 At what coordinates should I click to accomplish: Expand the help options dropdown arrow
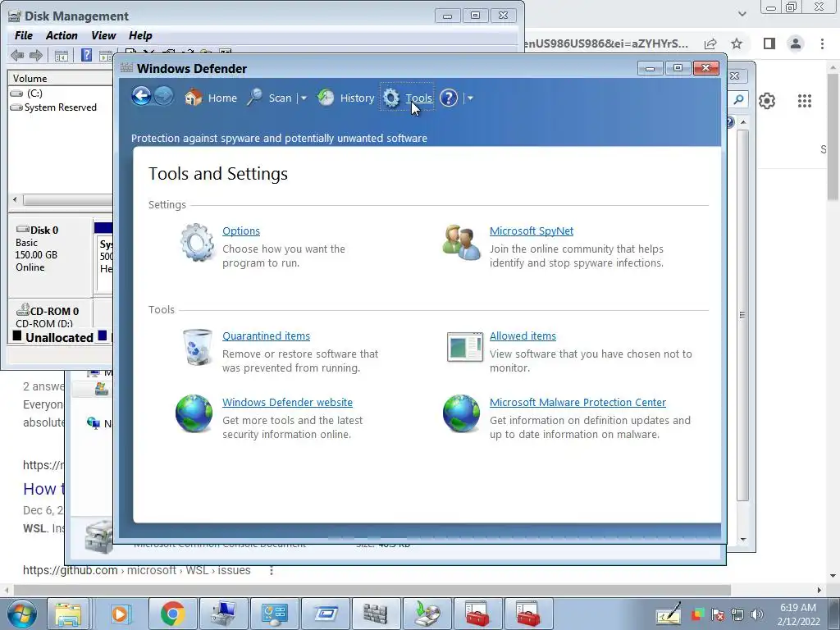click(x=470, y=98)
